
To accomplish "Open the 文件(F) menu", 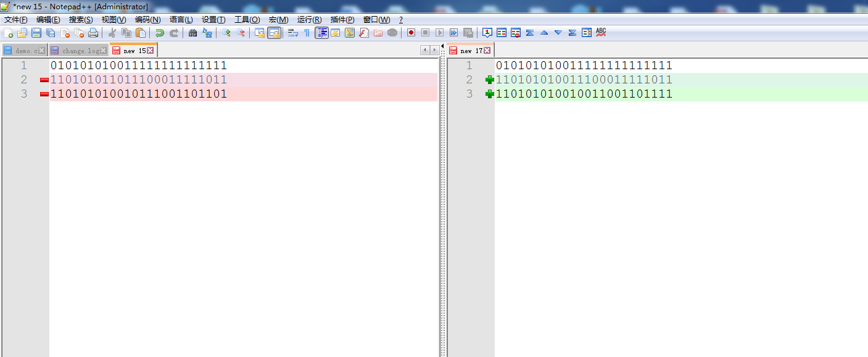I will tap(16, 20).
